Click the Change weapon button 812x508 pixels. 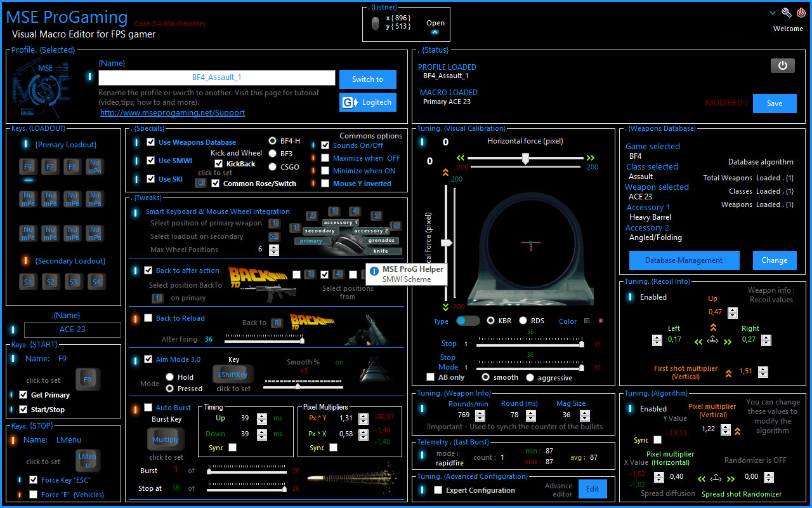775,260
